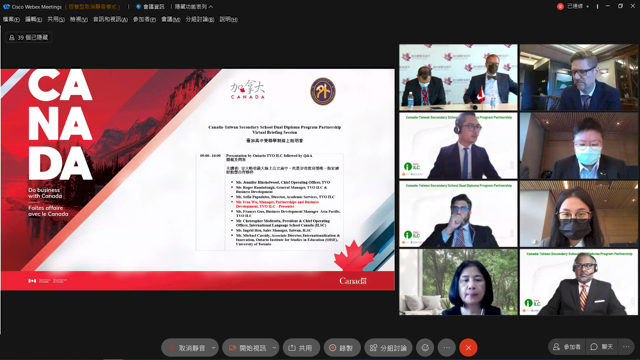Collapse the menu bar via 隱藏功能表列
Screen dimensions: 640x360
tap(193, 7)
